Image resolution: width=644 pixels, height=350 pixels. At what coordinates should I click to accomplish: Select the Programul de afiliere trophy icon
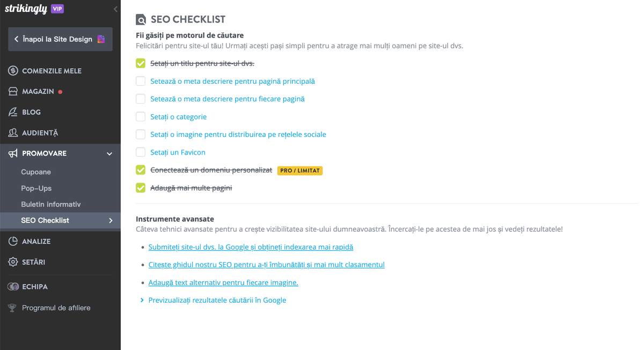[x=12, y=308]
